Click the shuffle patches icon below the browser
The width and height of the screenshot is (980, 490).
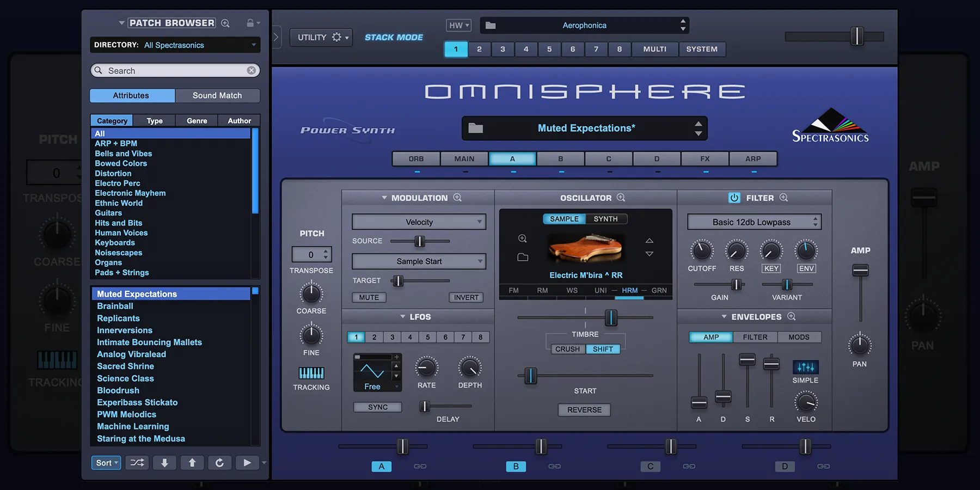pos(137,462)
